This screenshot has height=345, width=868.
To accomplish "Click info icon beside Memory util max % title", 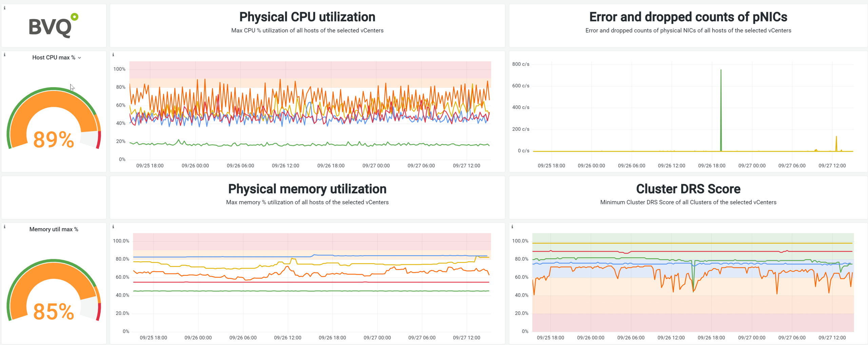I will pyautogui.click(x=4, y=226).
